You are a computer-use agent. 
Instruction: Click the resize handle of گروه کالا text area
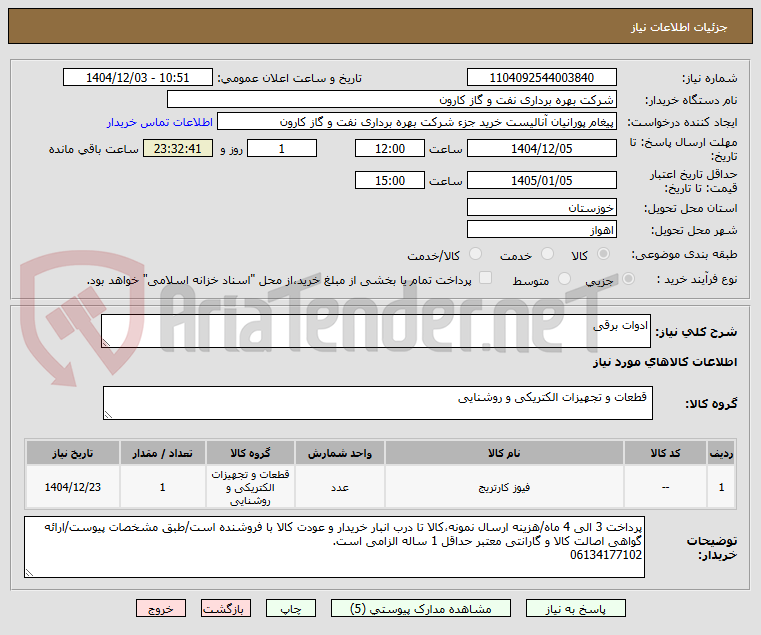(x=108, y=415)
